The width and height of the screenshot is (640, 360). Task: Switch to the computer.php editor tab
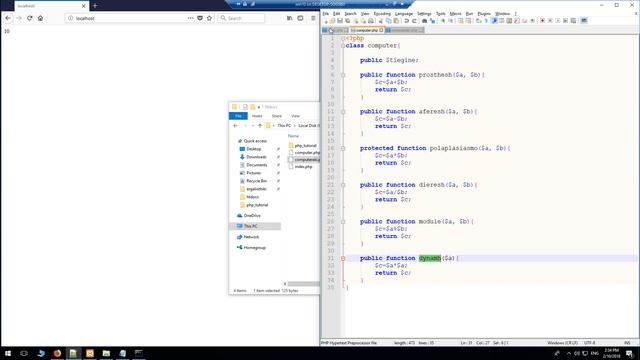point(367,30)
